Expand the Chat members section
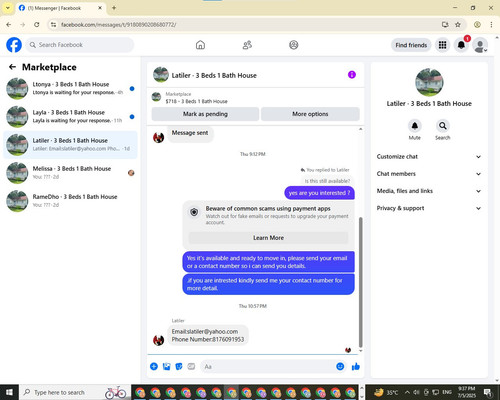 click(x=429, y=174)
